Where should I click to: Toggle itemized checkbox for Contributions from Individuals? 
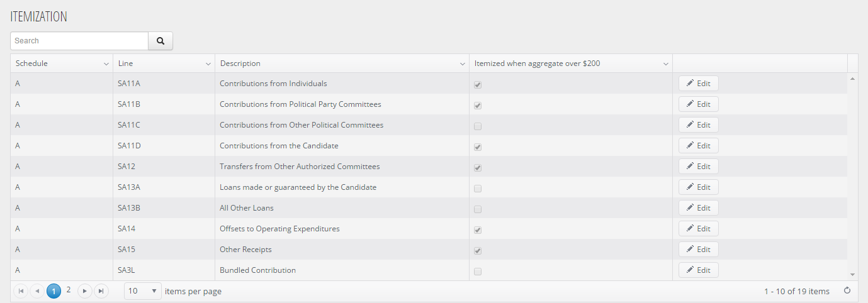click(x=478, y=84)
